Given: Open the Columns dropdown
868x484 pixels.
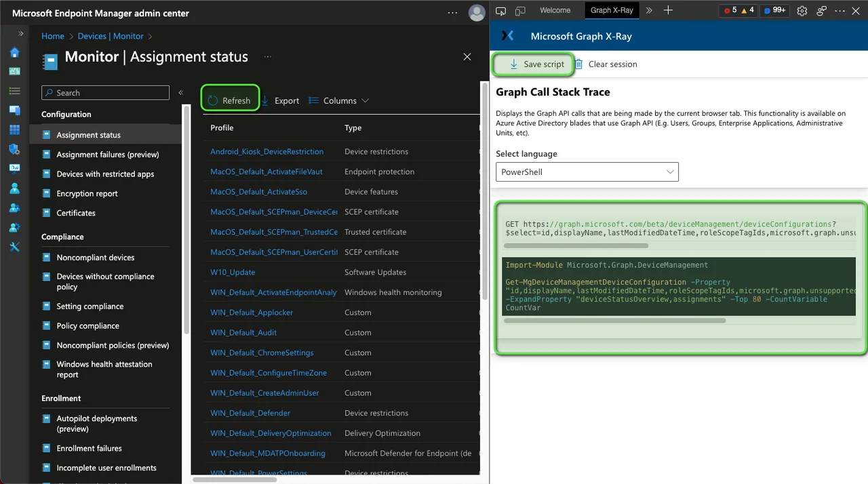Looking at the screenshot, I should [339, 100].
